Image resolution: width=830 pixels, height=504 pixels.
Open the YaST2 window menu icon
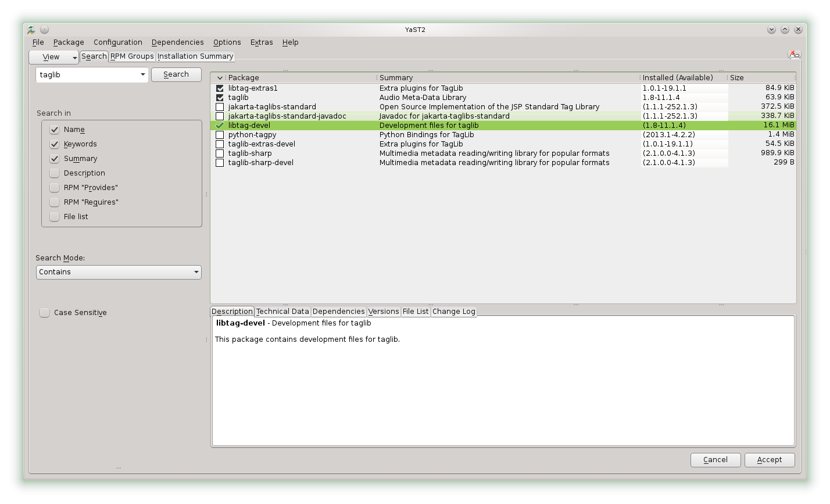[x=31, y=30]
